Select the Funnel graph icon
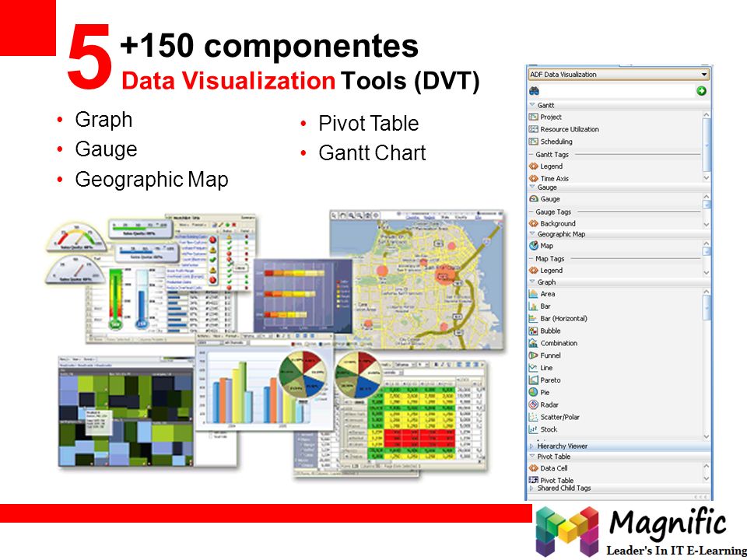 [x=534, y=355]
